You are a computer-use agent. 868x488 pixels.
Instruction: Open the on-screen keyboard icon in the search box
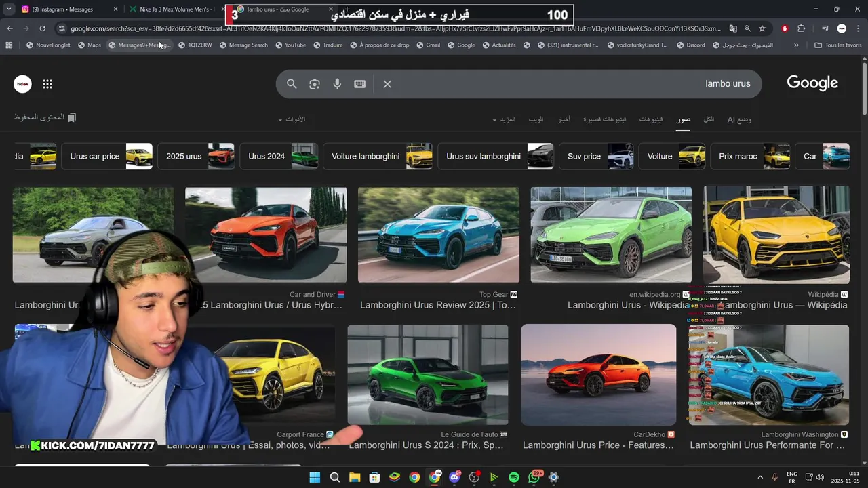360,84
